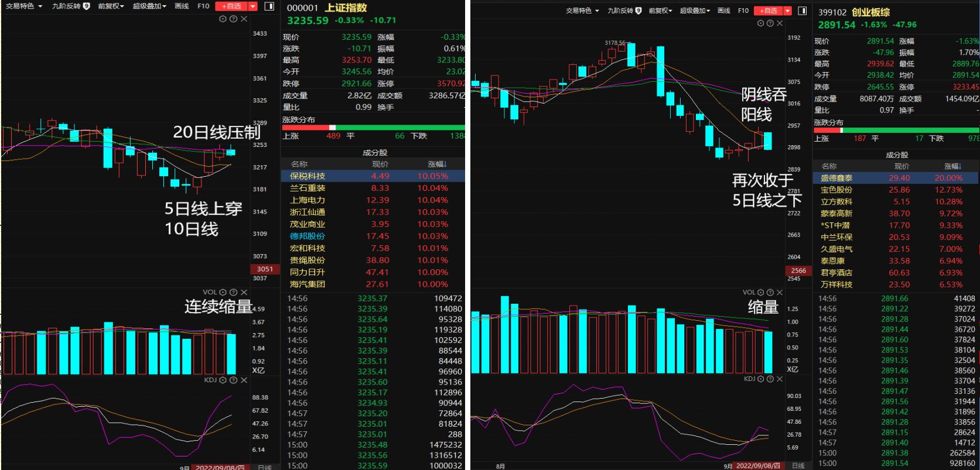This screenshot has height=470, width=980.
Task: Click the 上证指数 title header
Action: [346, 8]
